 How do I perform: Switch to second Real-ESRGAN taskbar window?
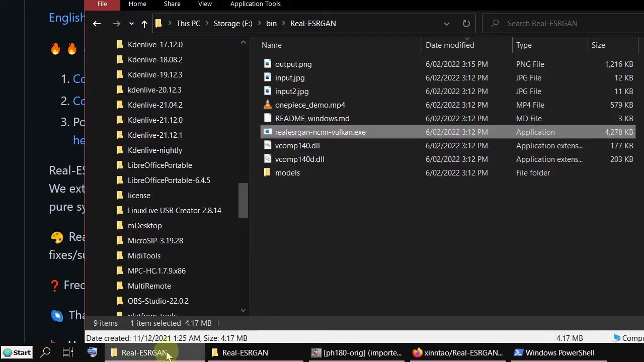(x=256, y=353)
